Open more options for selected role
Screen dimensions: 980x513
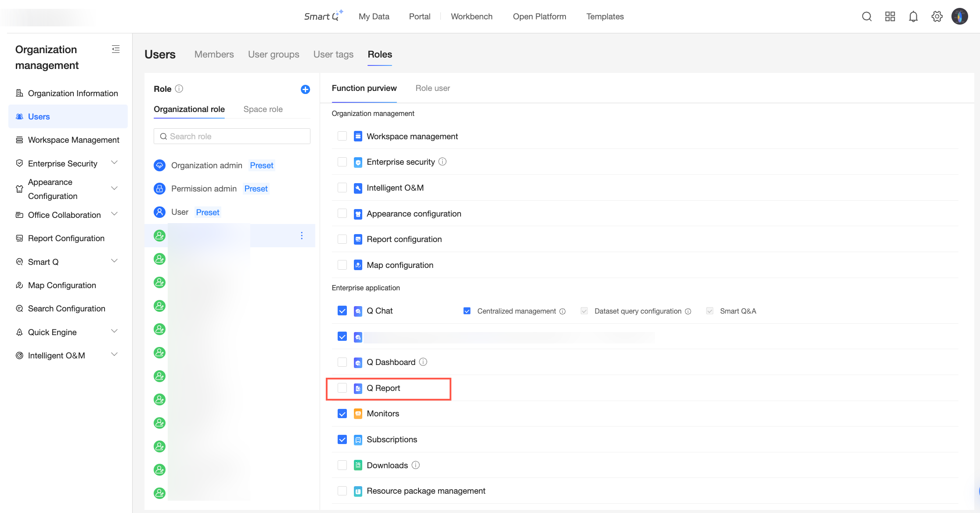(302, 236)
